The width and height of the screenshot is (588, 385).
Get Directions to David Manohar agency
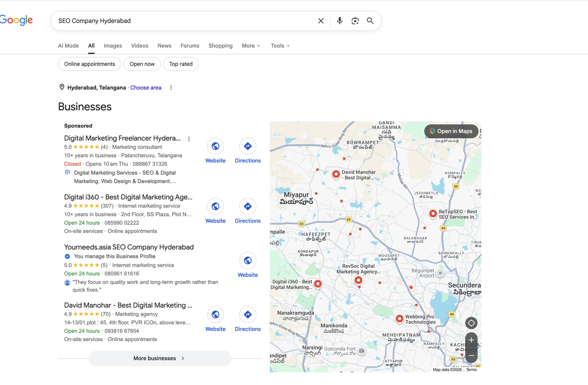pos(247,314)
